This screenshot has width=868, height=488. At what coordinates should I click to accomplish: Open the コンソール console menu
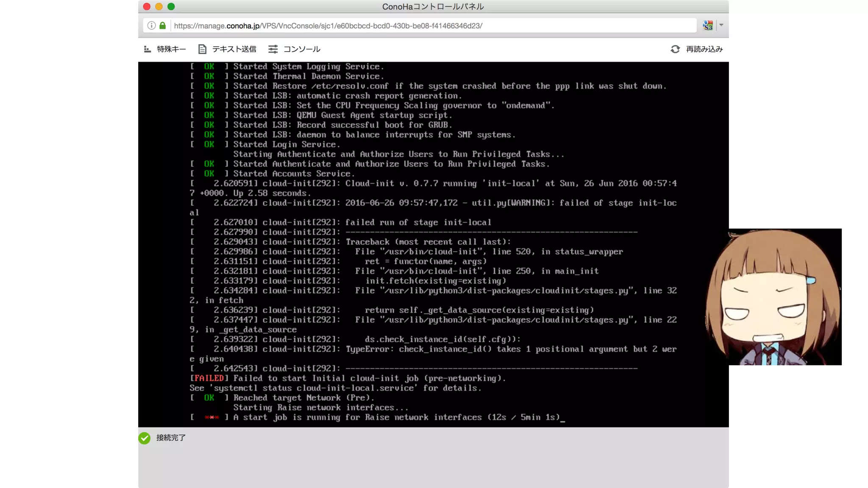tap(302, 49)
